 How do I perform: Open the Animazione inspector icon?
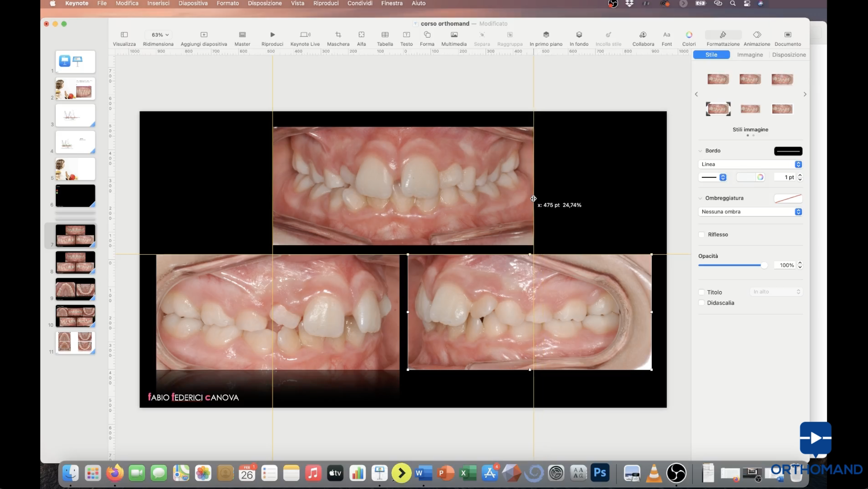click(x=757, y=35)
